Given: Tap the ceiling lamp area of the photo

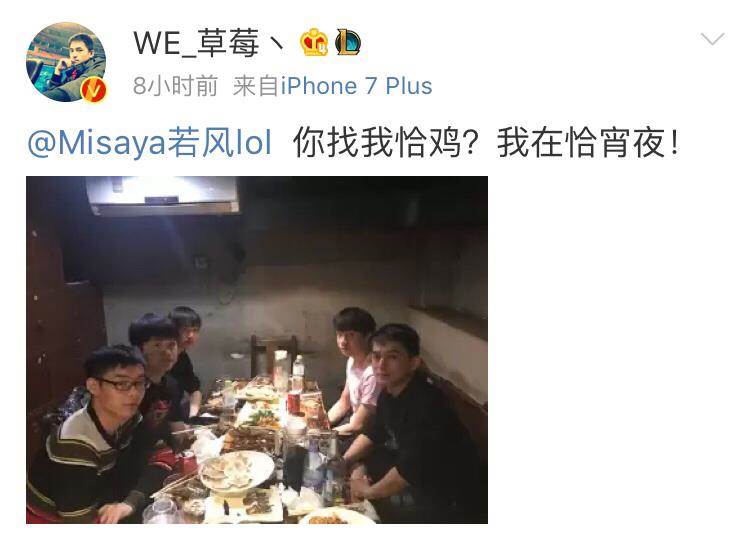Looking at the screenshot, I should tap(163, 195).
